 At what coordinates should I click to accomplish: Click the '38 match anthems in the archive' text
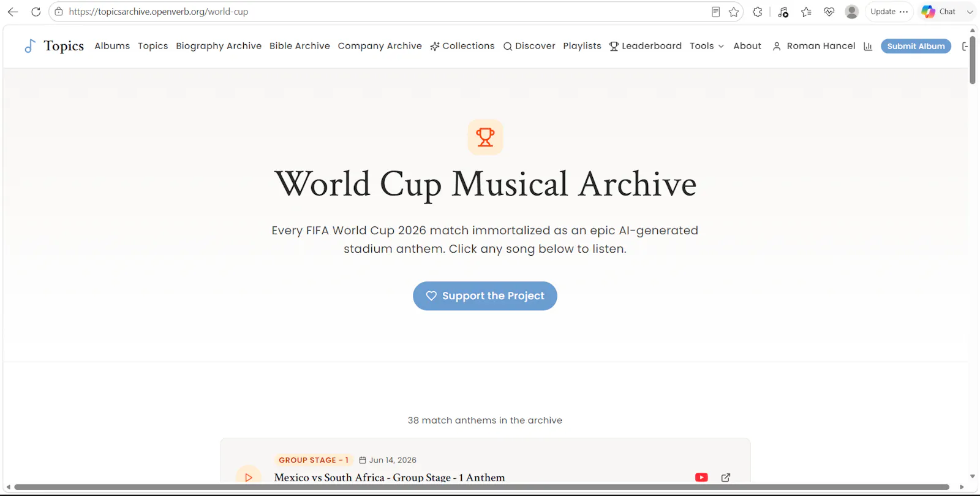click(x=485, y=421)
